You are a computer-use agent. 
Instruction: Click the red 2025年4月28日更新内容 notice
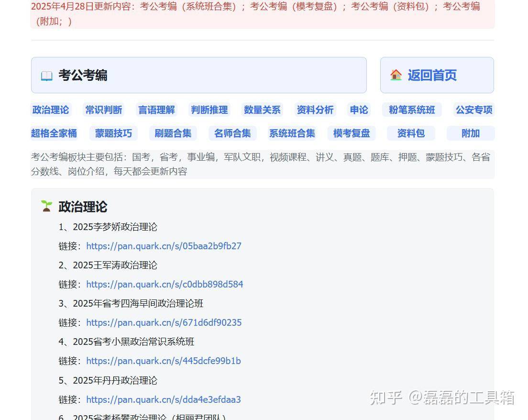pyautogui.click(x=263, y=14)
